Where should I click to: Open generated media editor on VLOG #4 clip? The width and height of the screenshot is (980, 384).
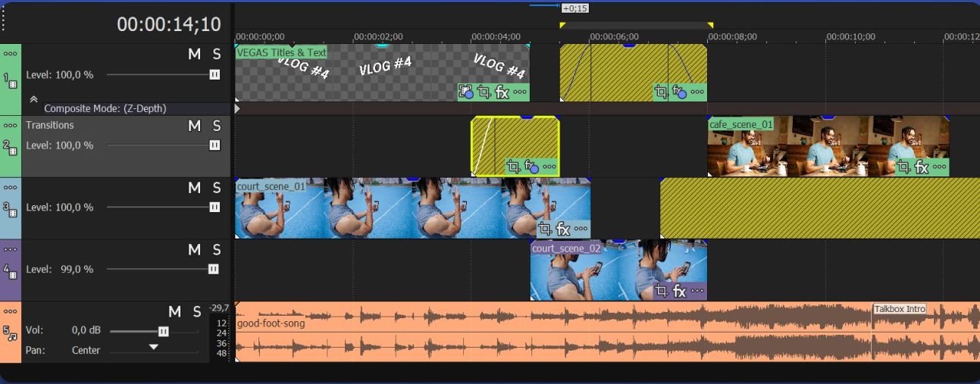465,92
